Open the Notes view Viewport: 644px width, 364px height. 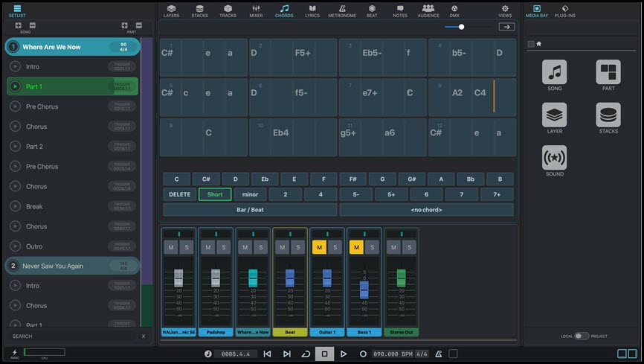tap(400, 11)
